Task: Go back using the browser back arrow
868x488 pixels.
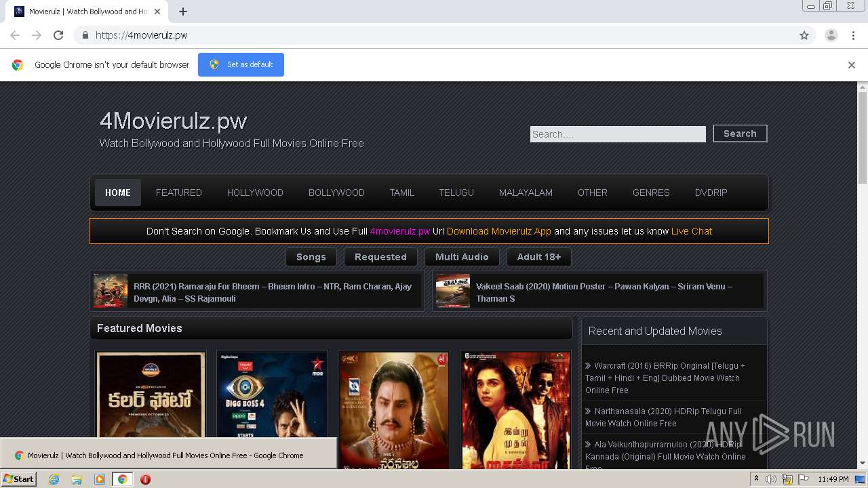Action: point(15,35)
